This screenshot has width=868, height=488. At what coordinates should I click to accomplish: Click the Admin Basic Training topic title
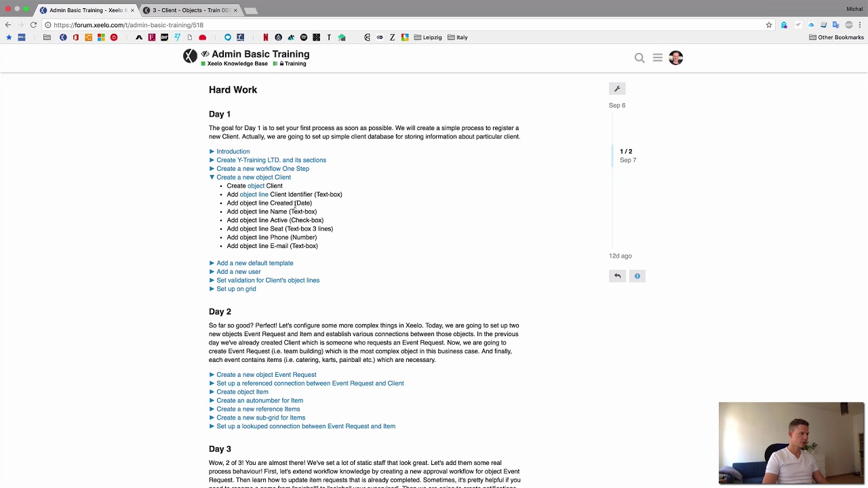(x=260, y=54)
